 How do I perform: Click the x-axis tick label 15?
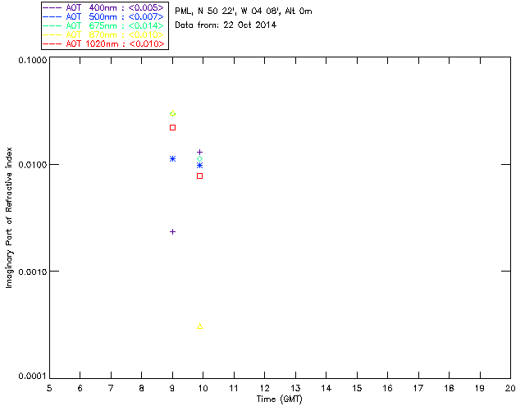pos(357,388)
